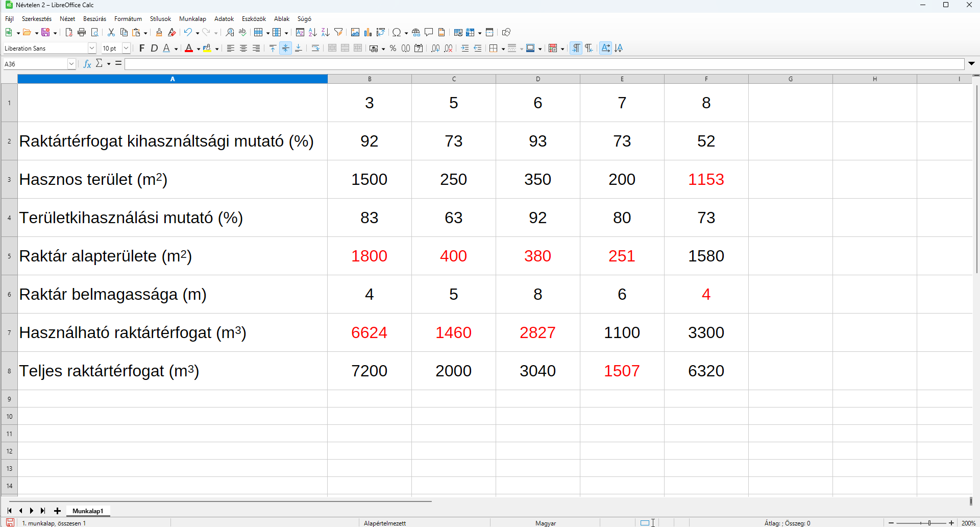Expand the Name Box dropdown arrow
This screenshot has width=980, height=527.
(x=71, y=64)
